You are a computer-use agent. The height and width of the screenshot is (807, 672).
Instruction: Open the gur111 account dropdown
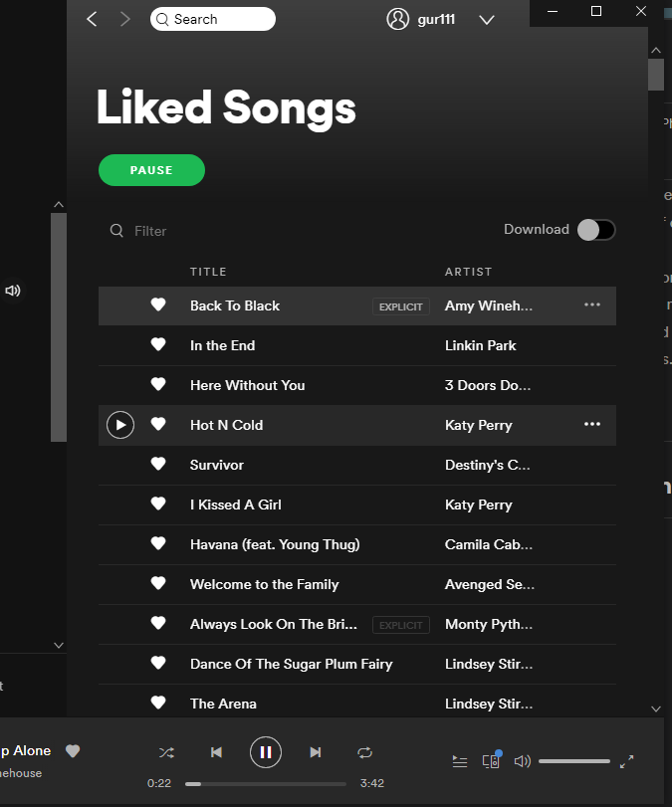click(487, 20)
